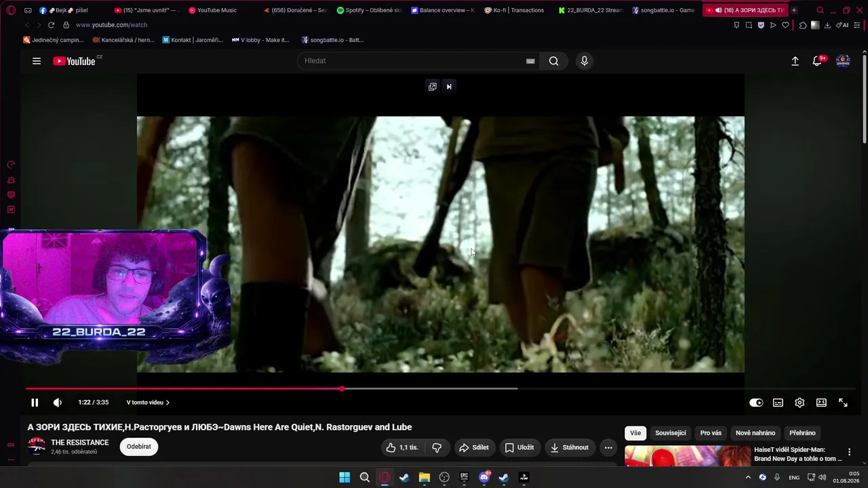Open browser downloads icon
The height and width of the screenshot is (488, 868).
pyautogui.click(x=827, y=25)
